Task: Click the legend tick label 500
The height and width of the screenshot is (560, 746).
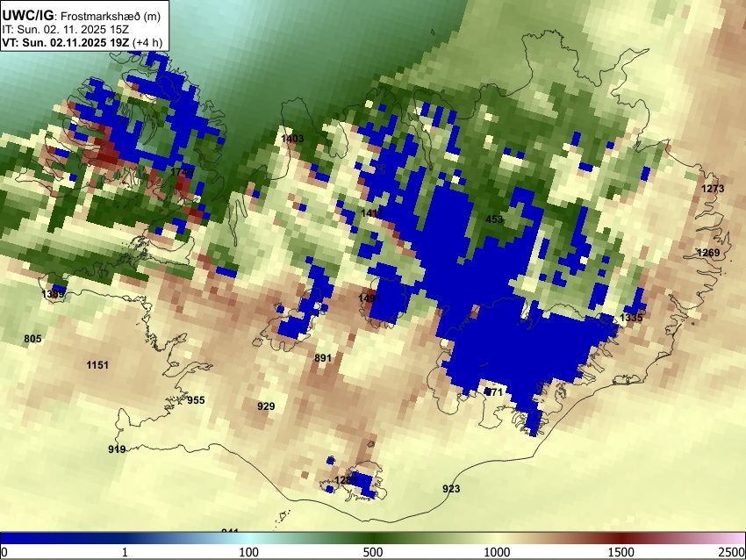Action: (372, 552)
